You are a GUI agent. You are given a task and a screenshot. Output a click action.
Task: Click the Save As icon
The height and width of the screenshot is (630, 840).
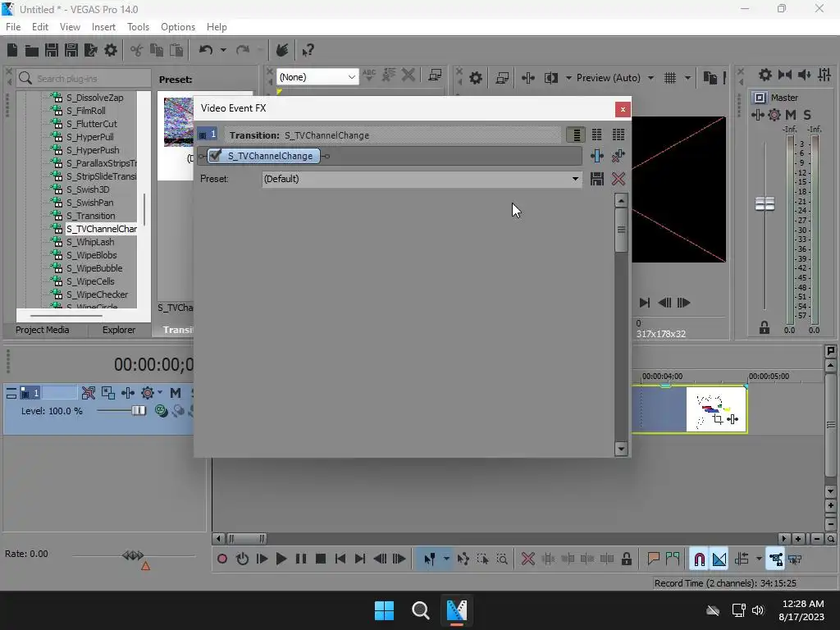pos(71,50)
